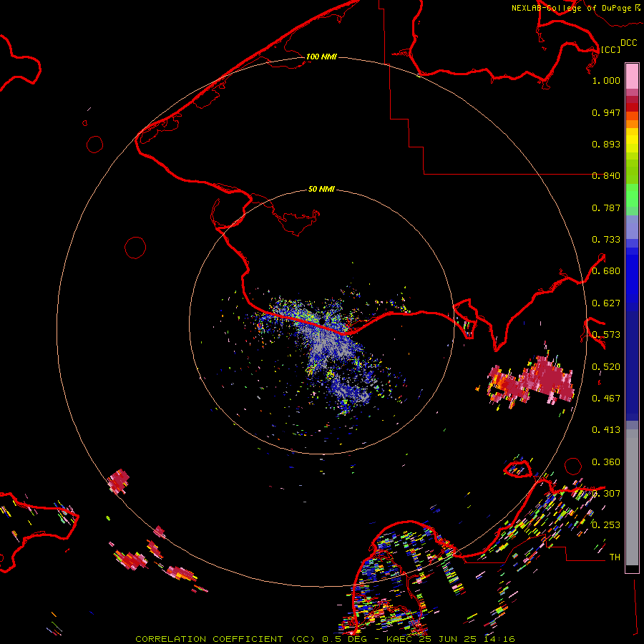Pick the crimson swatch on the color bar
Viewport: 644px width, 644px height.
click(632, 99)
